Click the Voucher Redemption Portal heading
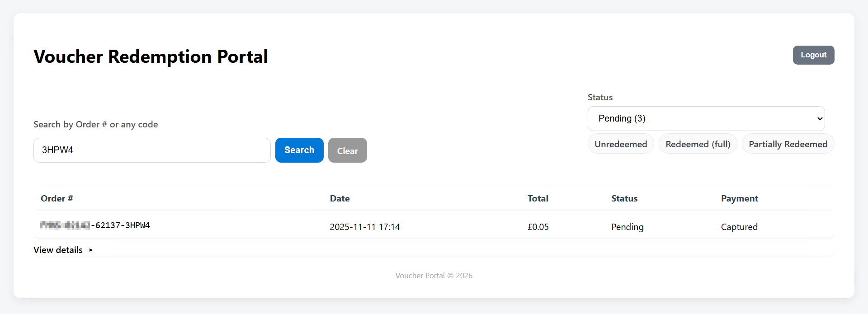The image size is (868, 314). click(151, 57)
